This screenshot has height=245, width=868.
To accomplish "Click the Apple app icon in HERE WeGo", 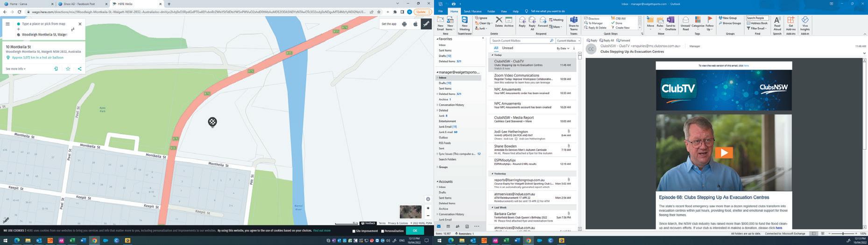I will pos(415,24).
